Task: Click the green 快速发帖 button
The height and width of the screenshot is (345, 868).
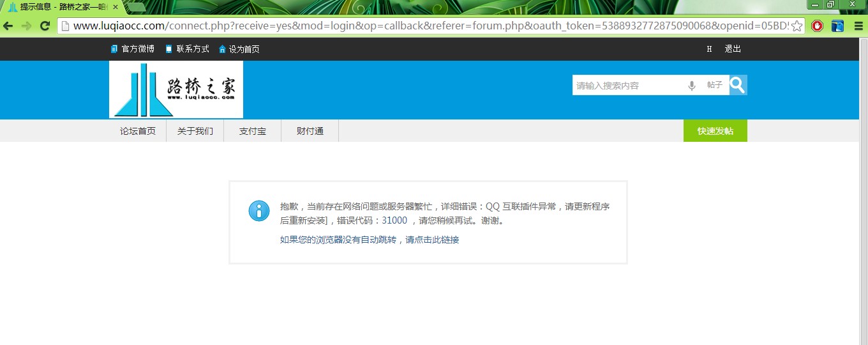Action: (x=715, y=131)
